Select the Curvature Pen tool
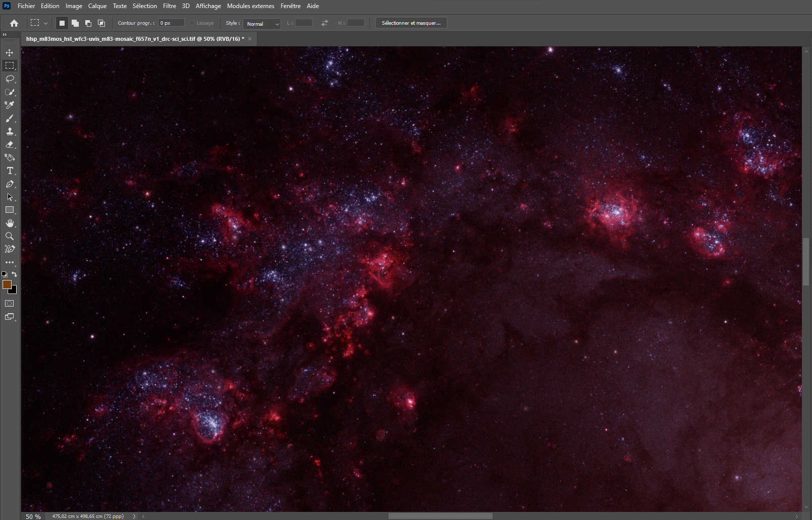This screenshot has width=812, height=520. click(10, 249)
